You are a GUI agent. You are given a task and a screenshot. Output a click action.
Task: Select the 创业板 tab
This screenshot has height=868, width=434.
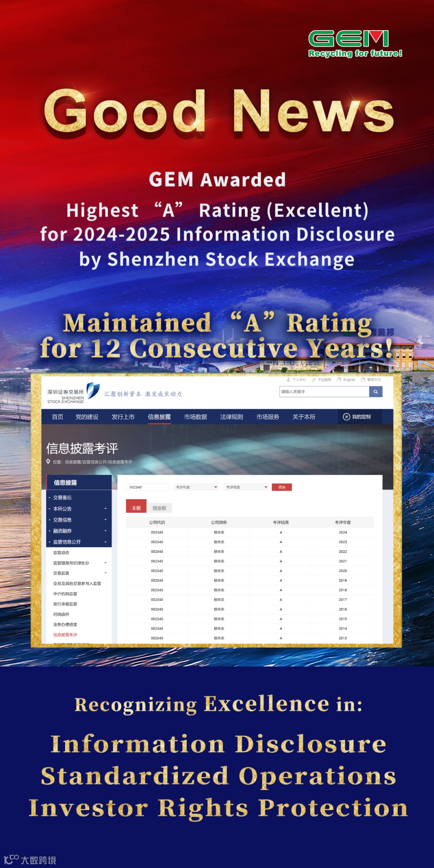tap(160, 508)
